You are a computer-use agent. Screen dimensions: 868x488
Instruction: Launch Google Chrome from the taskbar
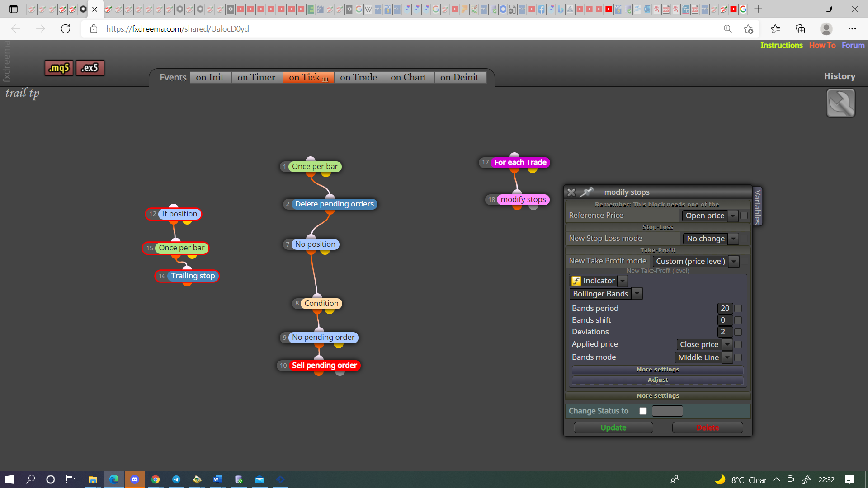pyautogui.click(x=156, y=479)
